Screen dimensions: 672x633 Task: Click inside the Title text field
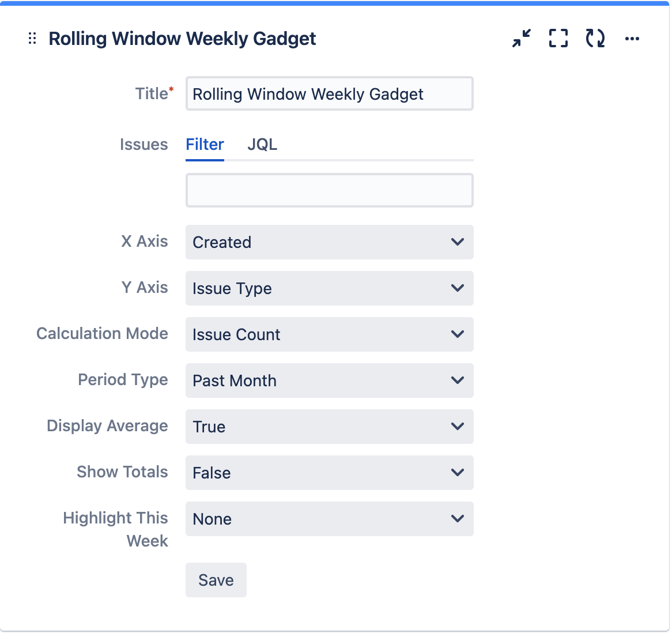pos(329,93)
